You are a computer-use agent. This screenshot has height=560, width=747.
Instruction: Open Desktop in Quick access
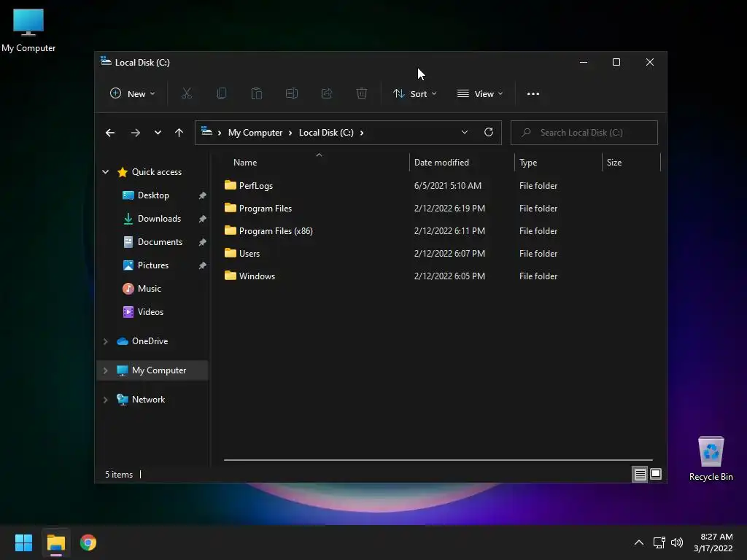point(153,195)
